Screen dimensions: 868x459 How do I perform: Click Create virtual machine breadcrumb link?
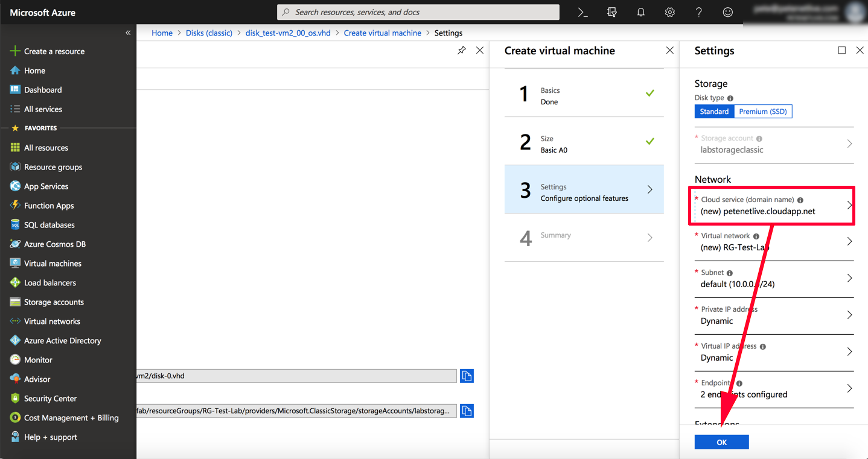point(383,33)
